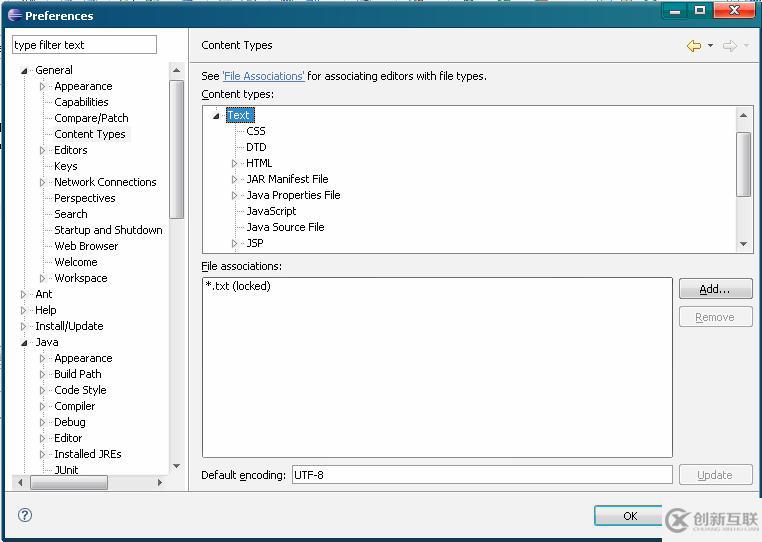762x542 pixels.
Task: Click preferences tree scroll right arrow
Action: tap(160, 482)
